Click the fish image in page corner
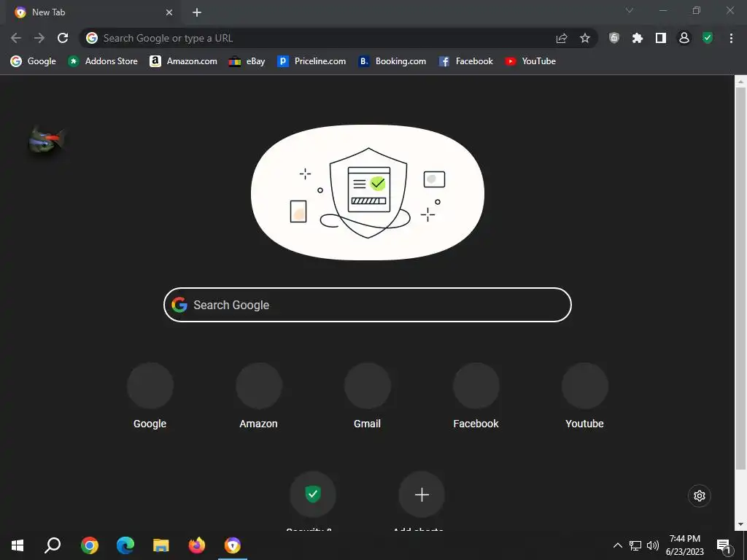Screen dimensions: 747x560 (46, 140)
